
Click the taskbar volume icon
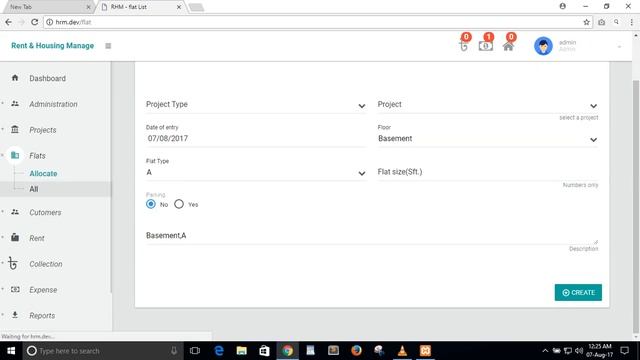[x=579, y=351]
